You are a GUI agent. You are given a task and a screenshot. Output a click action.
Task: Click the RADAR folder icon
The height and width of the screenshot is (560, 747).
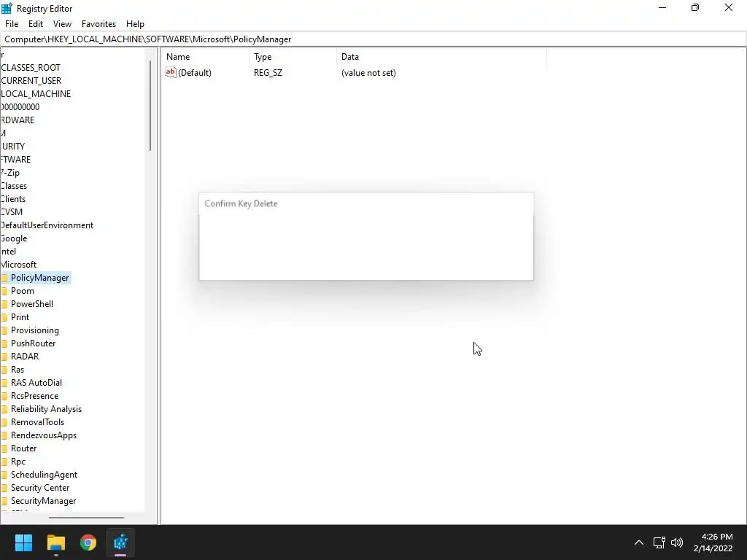4,357
